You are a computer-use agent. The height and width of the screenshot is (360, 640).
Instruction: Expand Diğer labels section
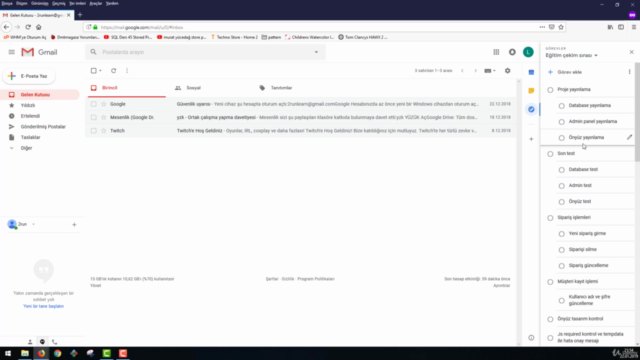27,148
